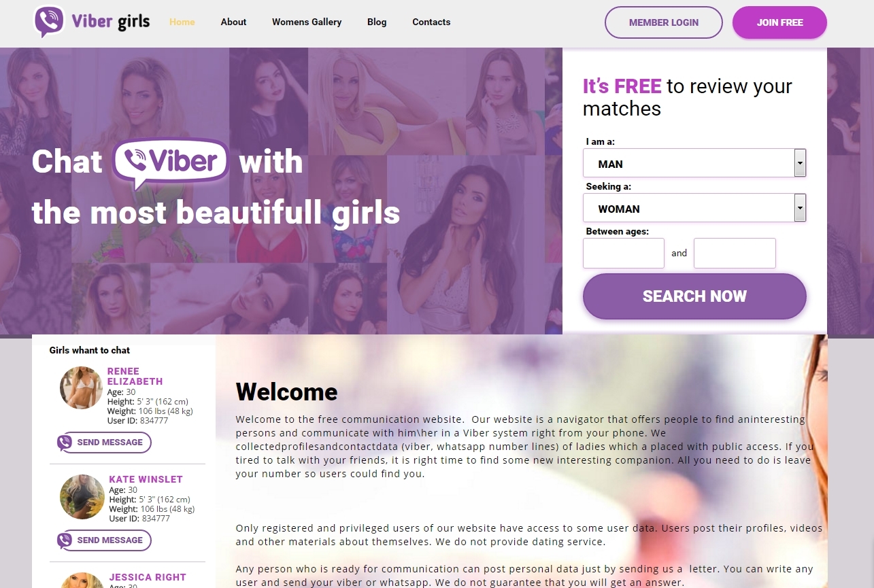Expand the 'I am a' dropdown arrow
874x588 pixels.
pos(801,163)
